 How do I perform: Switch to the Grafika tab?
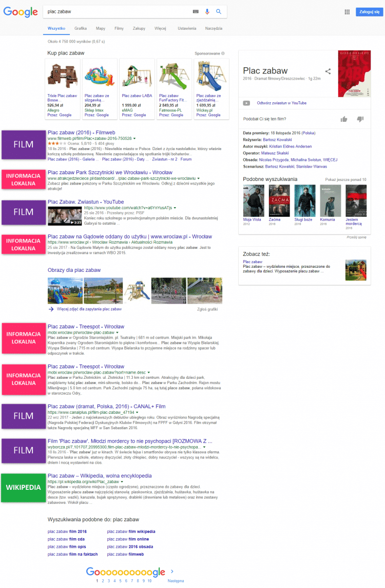(81, 28)
